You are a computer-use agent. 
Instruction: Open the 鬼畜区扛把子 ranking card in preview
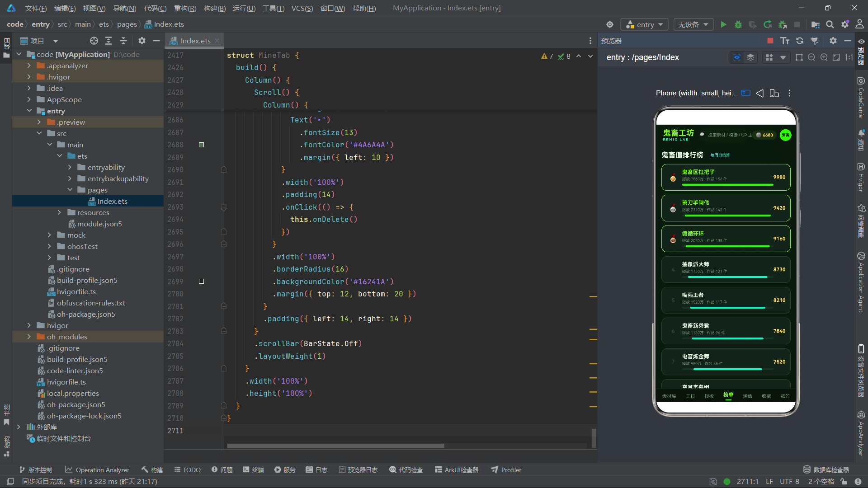pos(726,177)
